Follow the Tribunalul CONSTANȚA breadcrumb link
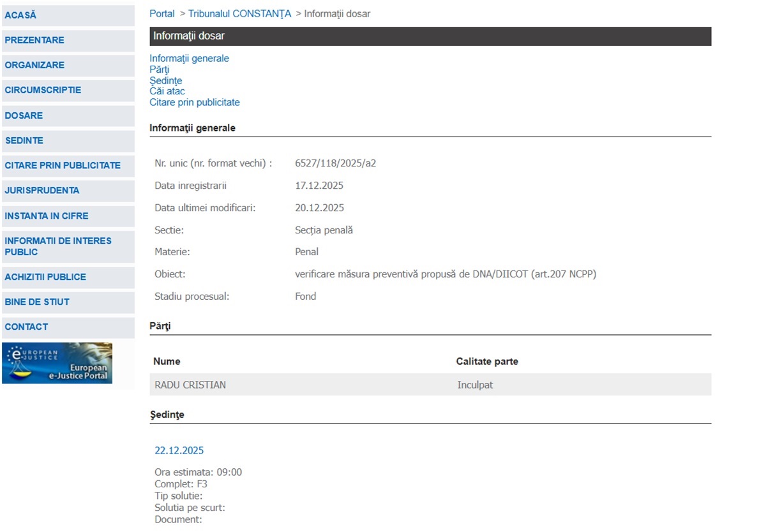This screenshot has width=766, height=532. 239,13
